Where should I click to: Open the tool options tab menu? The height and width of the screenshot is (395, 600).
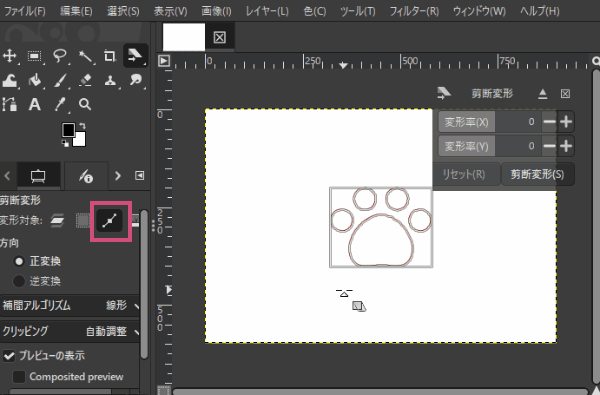[140, 176]
